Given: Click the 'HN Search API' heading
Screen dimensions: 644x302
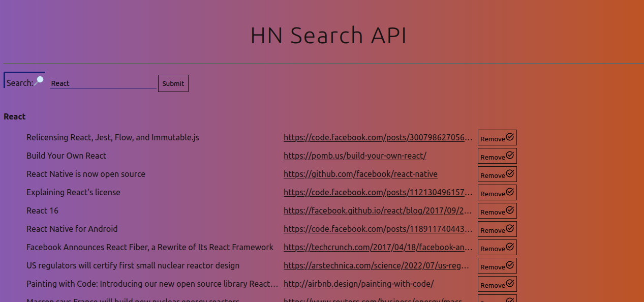Looking at the screenshot, I should point(328,36).
